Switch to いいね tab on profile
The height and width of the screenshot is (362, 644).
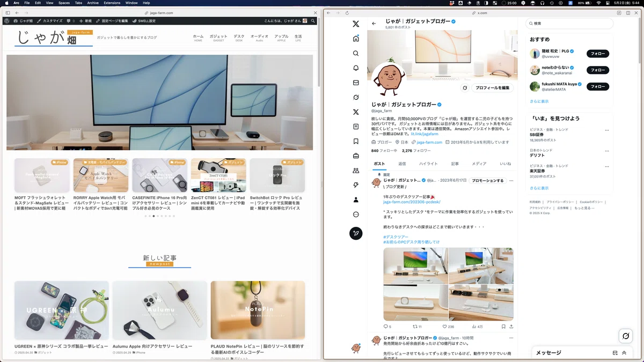coord(505,164)
